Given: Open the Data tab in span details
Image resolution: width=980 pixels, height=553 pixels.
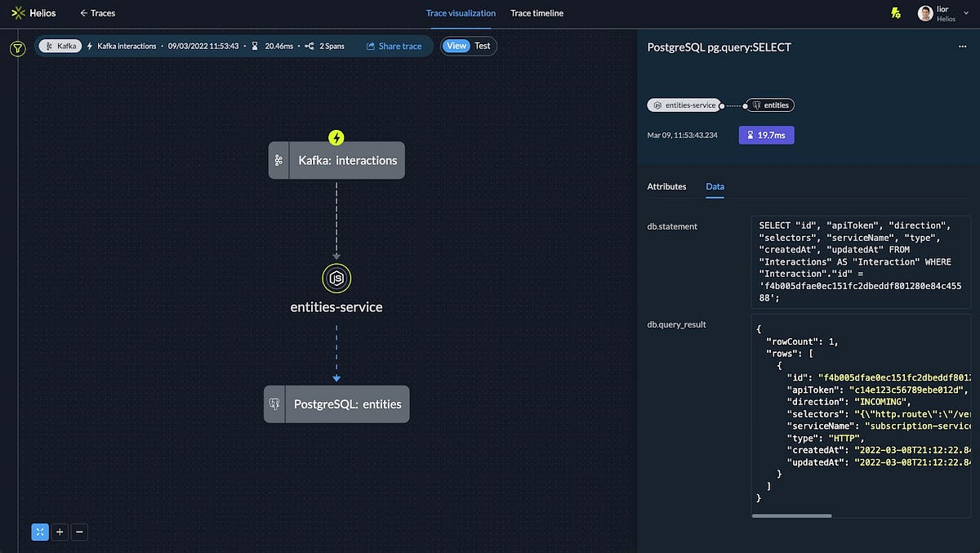Looking at the screenshot, I should point(715,186).
